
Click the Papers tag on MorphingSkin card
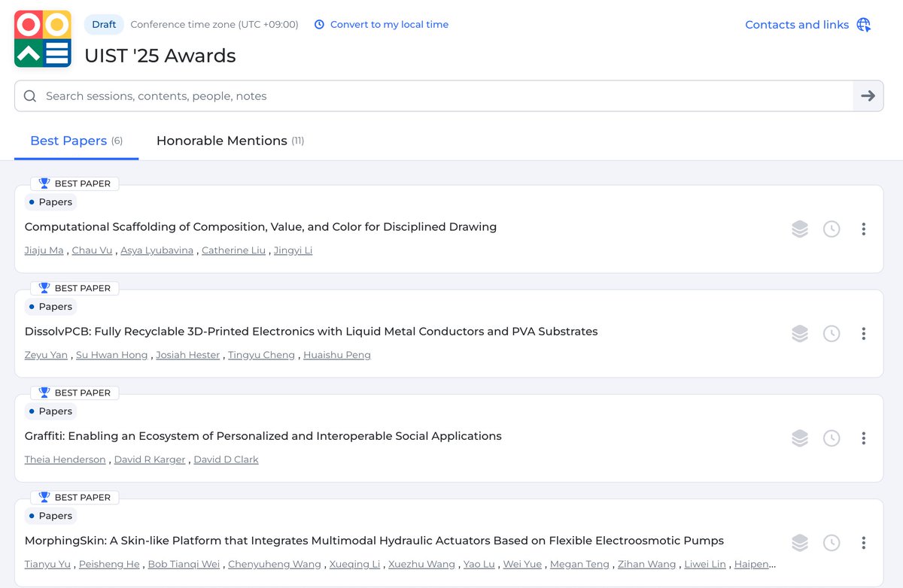51,516
